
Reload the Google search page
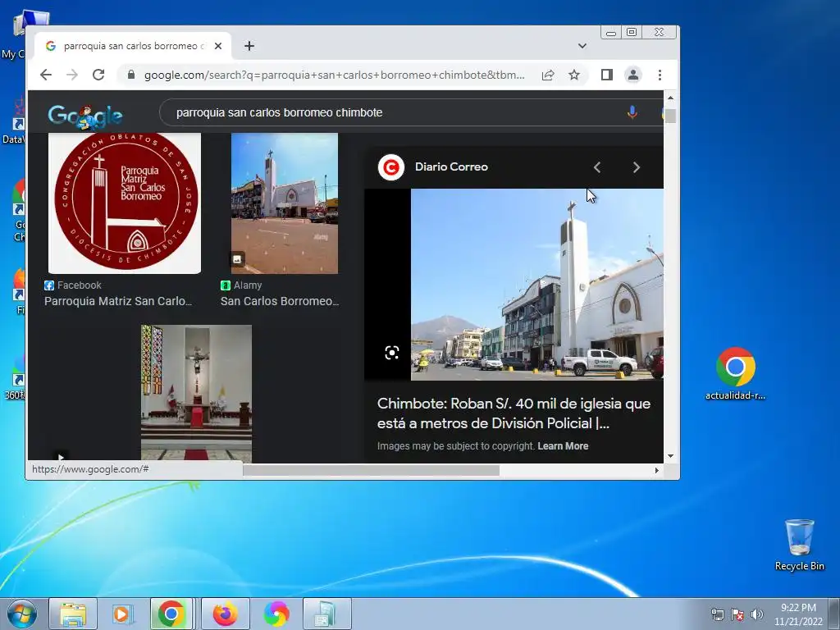[98, 75]
